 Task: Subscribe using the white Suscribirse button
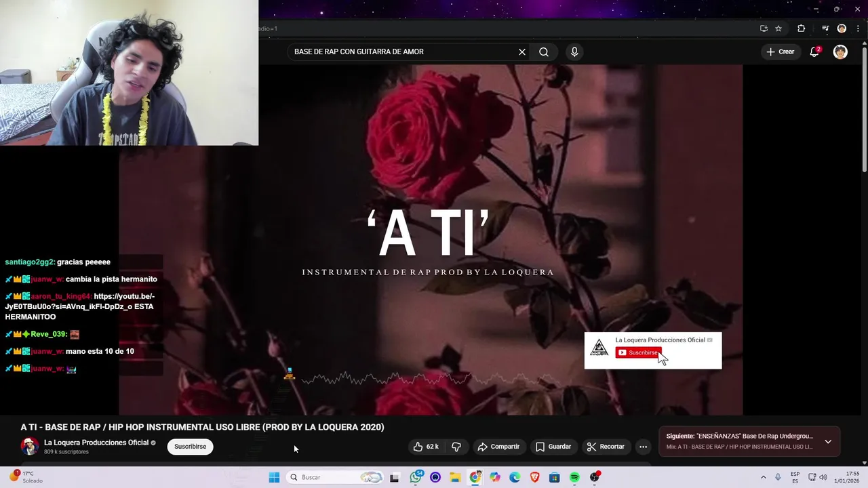point(190,447)
